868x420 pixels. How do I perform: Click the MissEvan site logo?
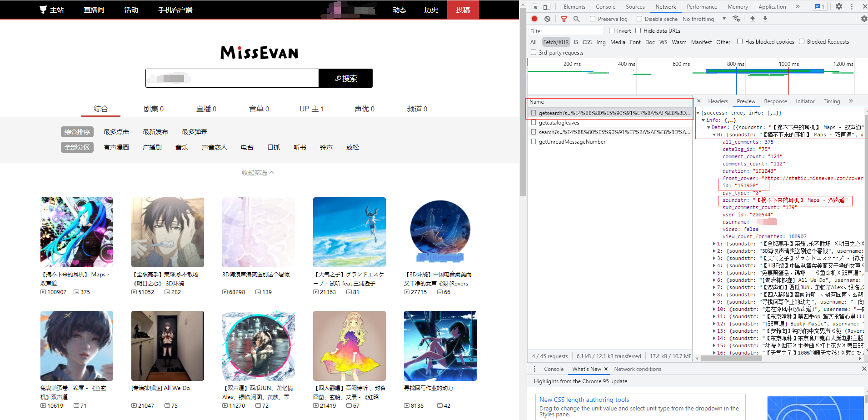point(259,52)
